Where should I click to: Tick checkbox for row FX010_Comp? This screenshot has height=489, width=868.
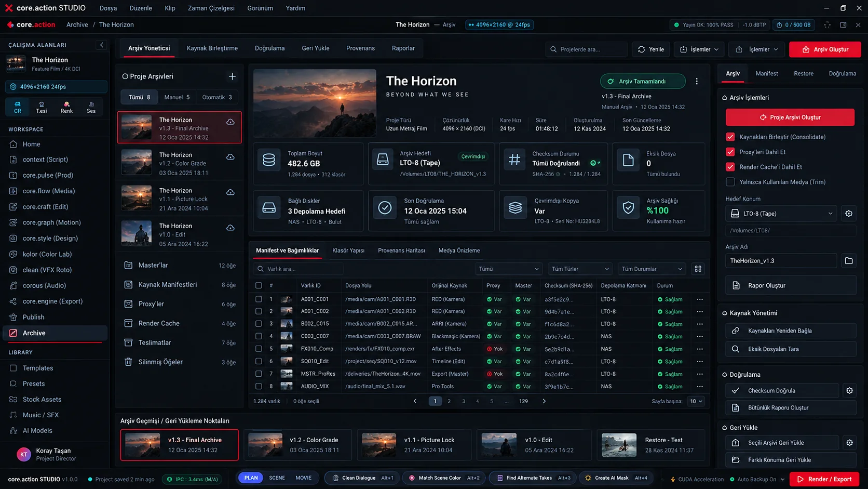click(x=259, y=349)
